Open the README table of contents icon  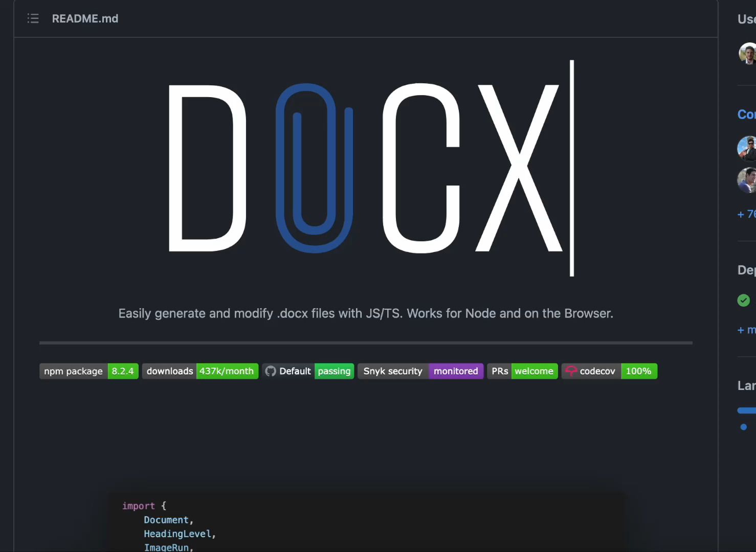(x=33, y=19)
